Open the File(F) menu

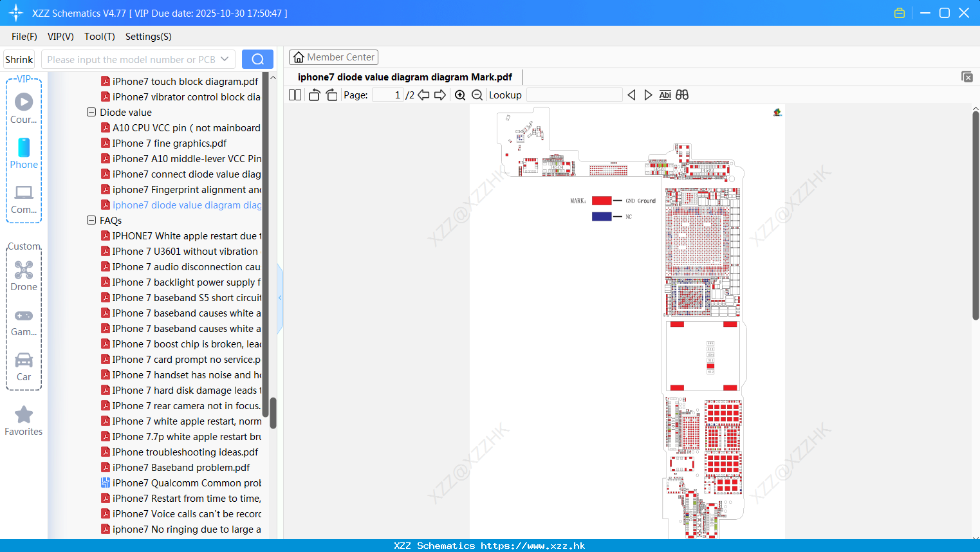[24, 37]
